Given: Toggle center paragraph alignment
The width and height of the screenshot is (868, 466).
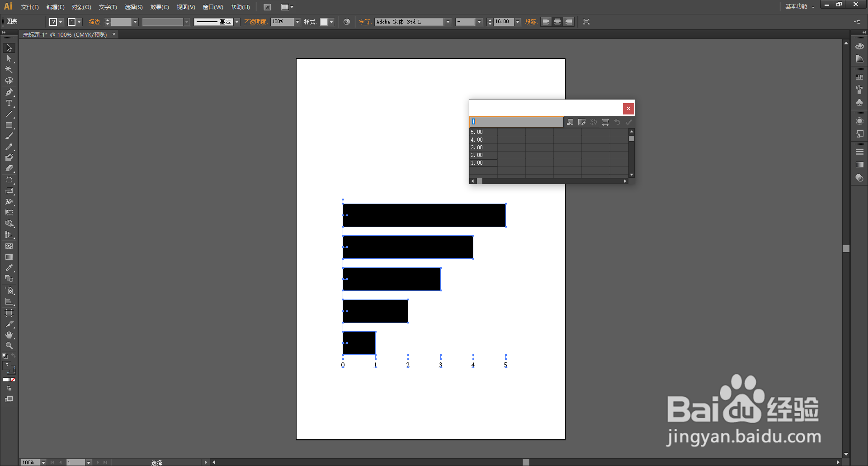Looking at the screenshot, I should [557, 21].
